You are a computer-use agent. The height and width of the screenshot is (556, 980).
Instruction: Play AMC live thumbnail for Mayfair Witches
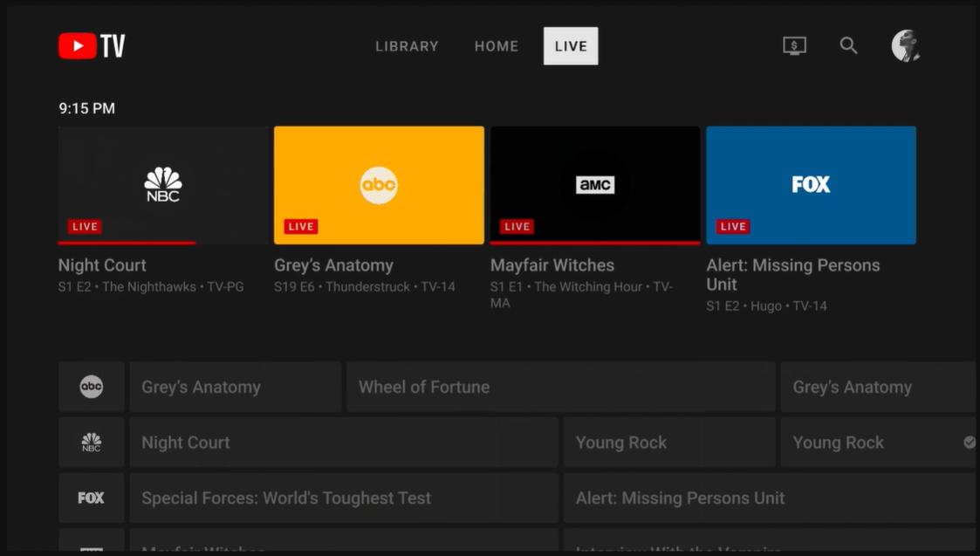595,185
